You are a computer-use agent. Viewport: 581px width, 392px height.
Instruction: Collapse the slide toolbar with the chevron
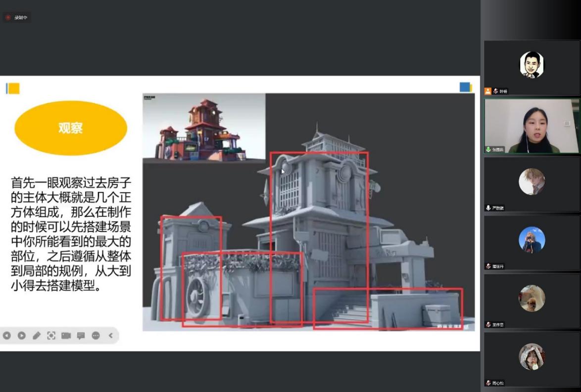pyautogui.click(x=110, y=336)
